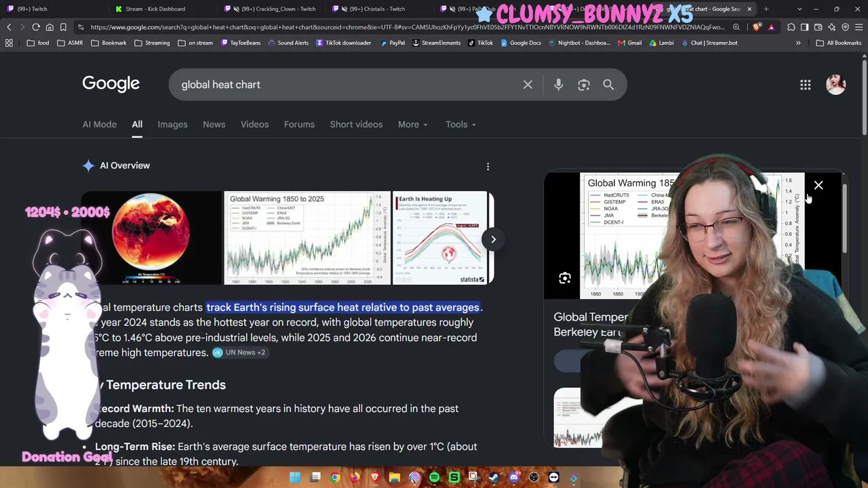Open the tab search dropdown arrow
Screen dimensions: 868x488
(800, 9)
